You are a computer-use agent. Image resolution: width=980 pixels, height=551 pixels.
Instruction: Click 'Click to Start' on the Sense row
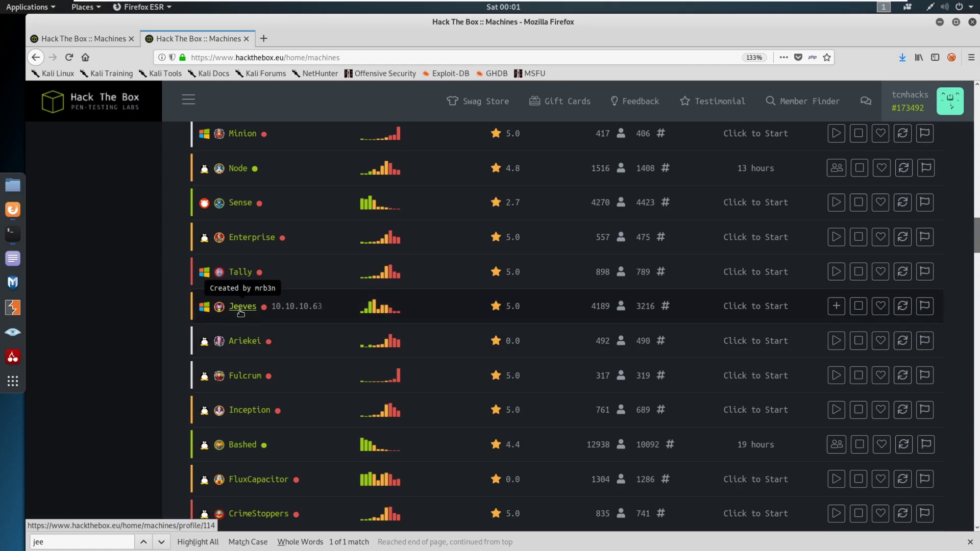[755, 203]
